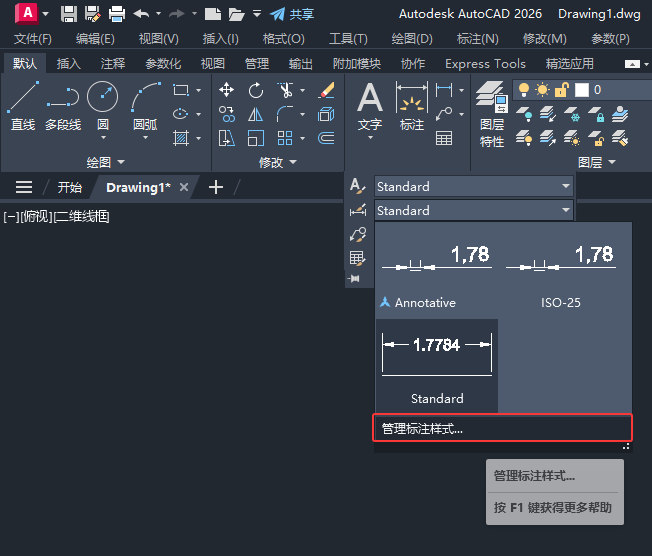Click the Undo arrow icon

pyautogui.click(x=141, y=14)
